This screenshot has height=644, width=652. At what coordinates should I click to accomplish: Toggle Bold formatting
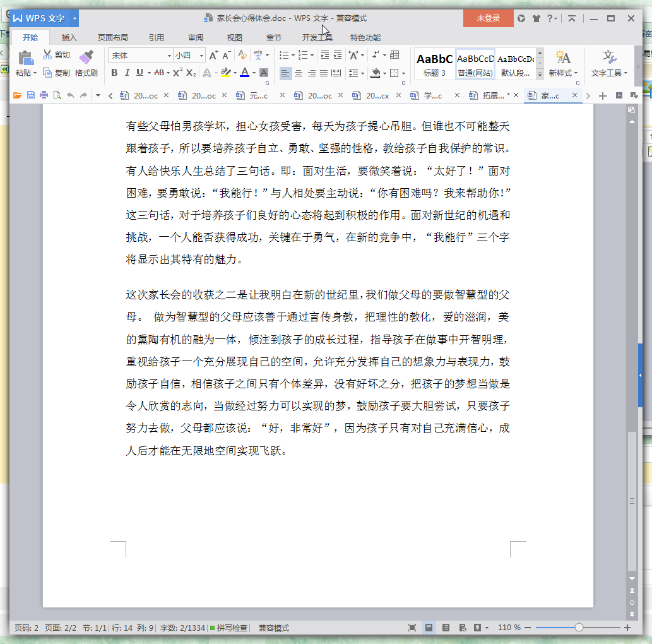pos(114,73)
